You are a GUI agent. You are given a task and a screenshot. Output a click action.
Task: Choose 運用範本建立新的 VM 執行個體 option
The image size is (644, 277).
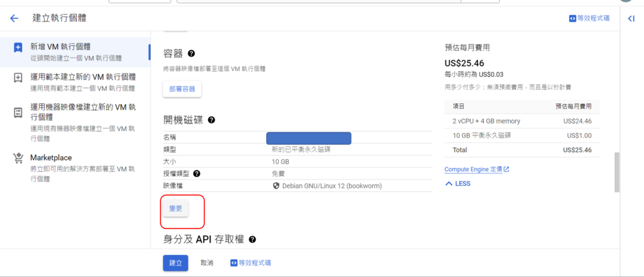[82, 82]
